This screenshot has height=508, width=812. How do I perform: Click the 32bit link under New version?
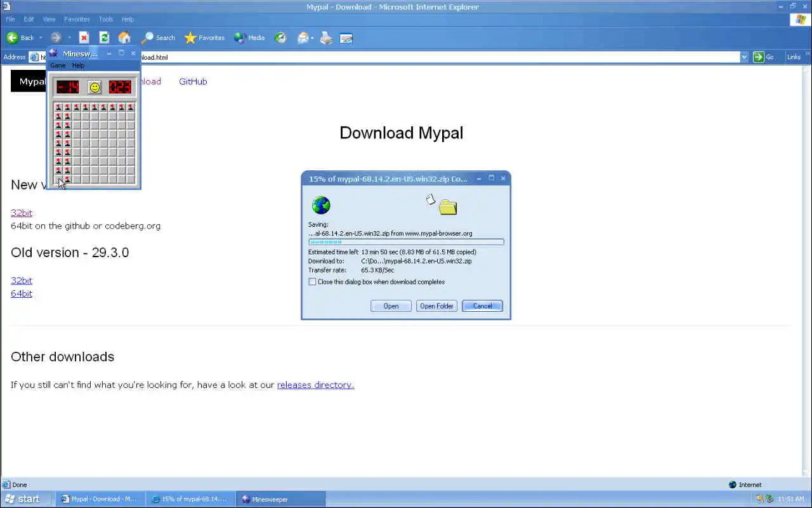tap(22, 213)
